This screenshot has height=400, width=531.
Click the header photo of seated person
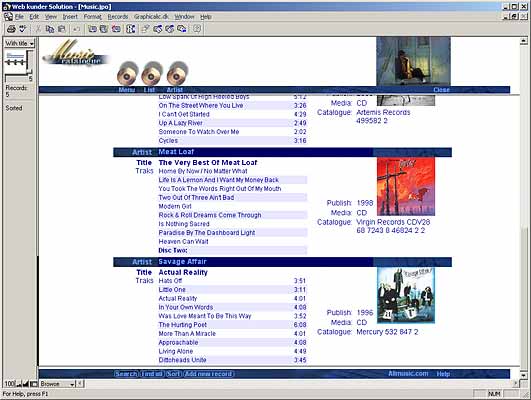pyautogui.click(x=413, y=61)
